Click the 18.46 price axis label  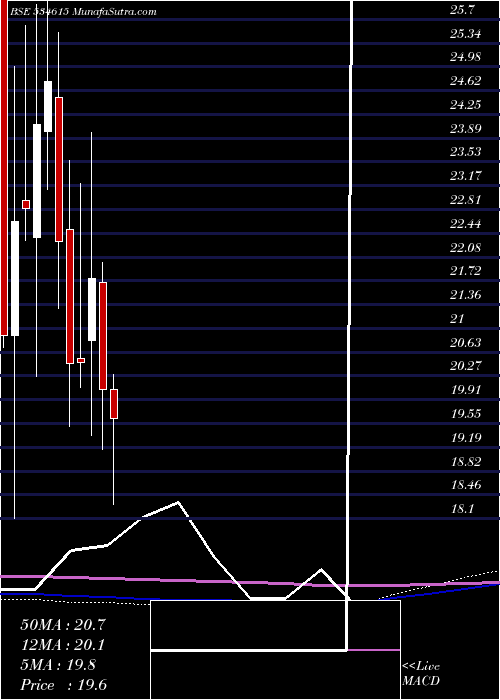pos(466,485)
